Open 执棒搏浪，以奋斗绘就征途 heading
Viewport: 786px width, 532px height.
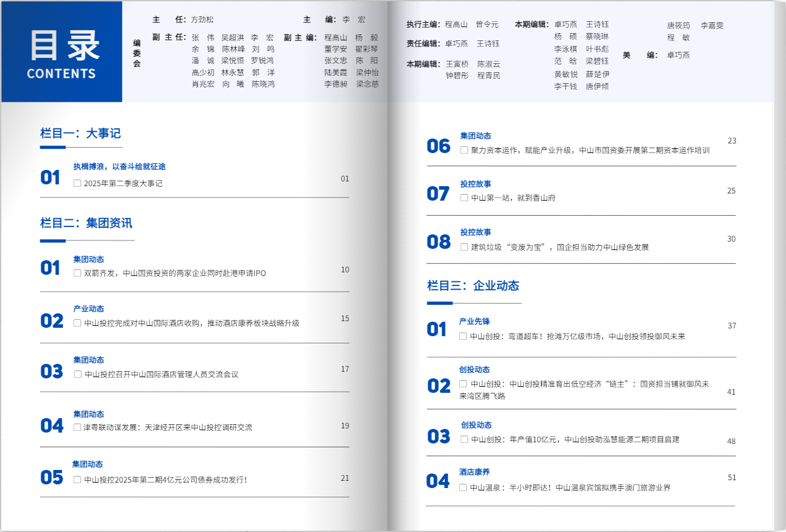[x=119, y=166]
